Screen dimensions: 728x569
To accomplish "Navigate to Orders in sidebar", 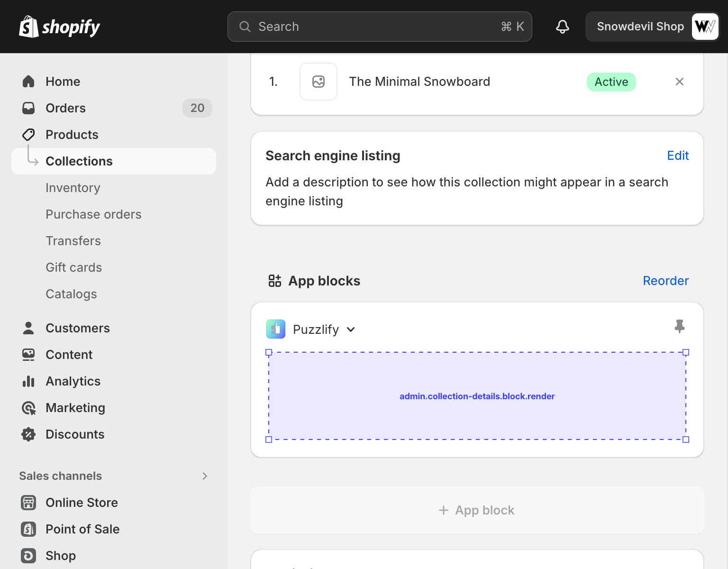I will tap(65, 108).
